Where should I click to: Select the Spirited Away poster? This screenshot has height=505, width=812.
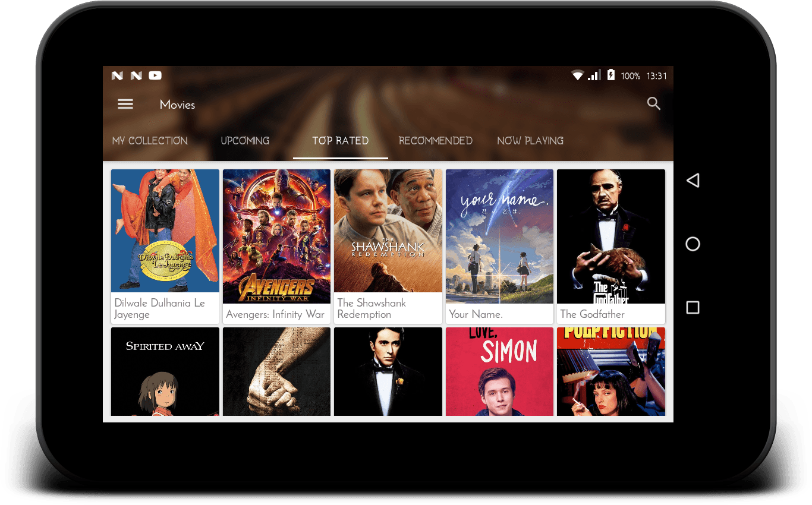click(165, 371)
